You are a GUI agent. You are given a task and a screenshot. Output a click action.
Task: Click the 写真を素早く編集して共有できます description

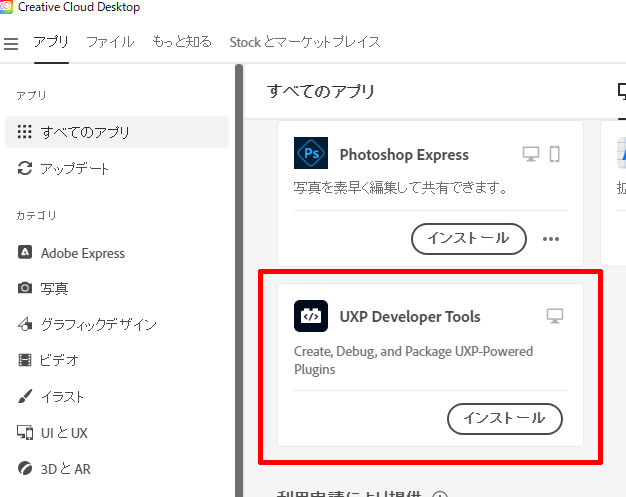tap(400, 187)
